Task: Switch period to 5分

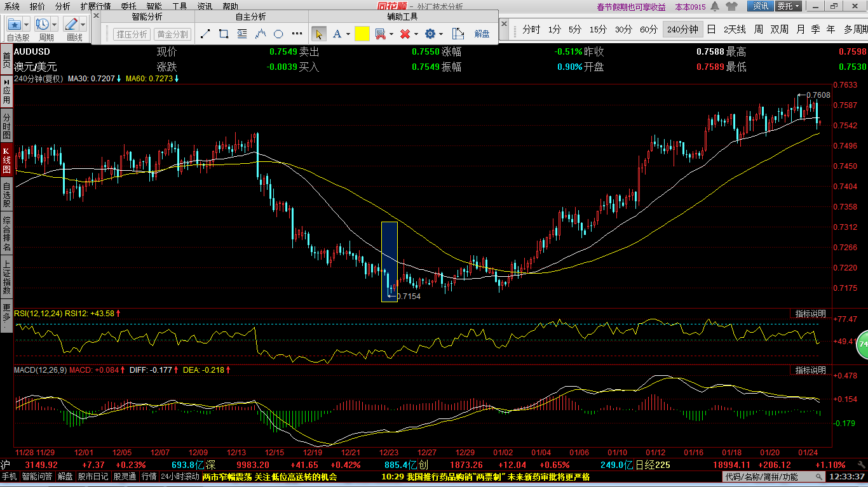Action: (x=575, y=29)
